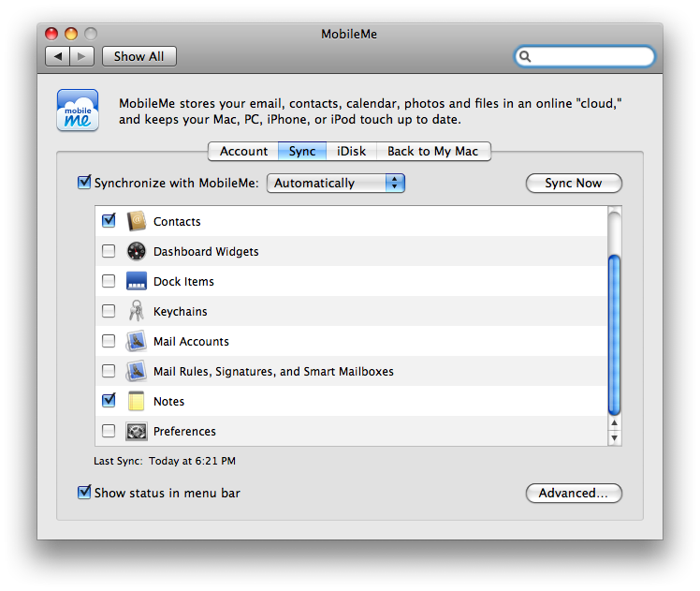
Task: Switch to the Account tab
Action: point(243,151)
